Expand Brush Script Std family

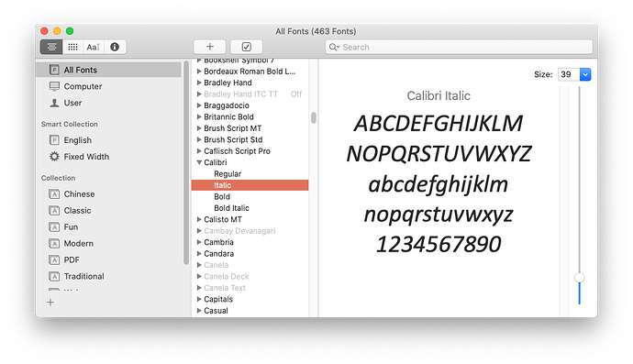199,139
